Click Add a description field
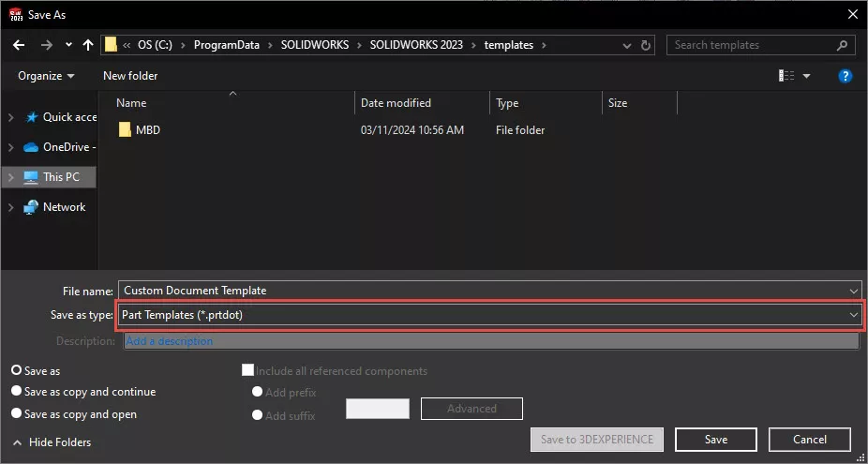Screen dimensions: 868x464 (491, 341)
